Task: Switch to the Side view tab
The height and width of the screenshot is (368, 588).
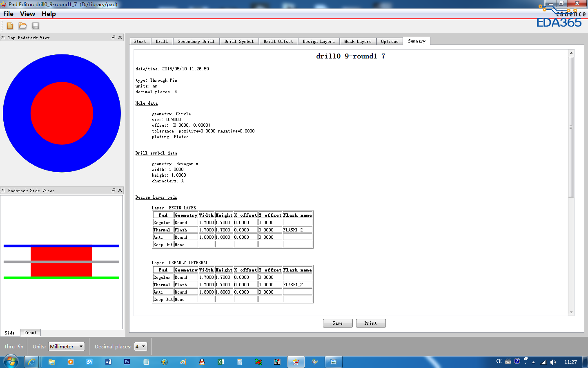Action: coord(10,333)
